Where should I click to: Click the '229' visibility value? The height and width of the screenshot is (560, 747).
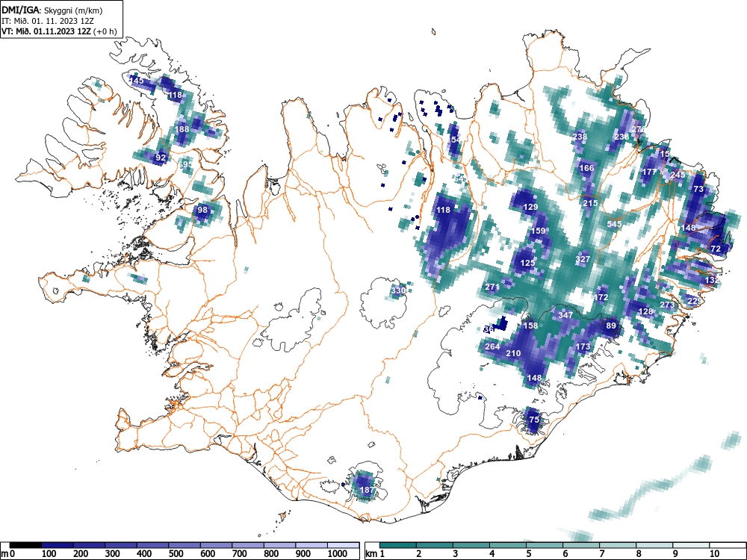pos(695,301)
